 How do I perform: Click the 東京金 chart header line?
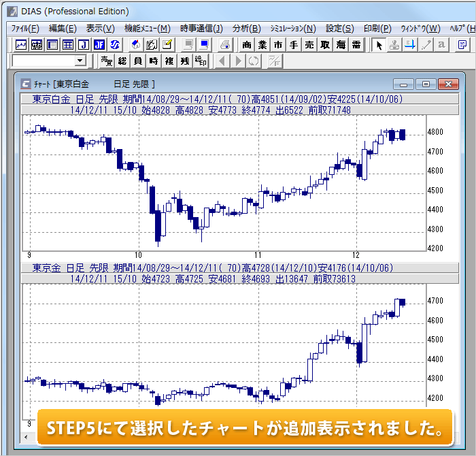[x=218, y=269]
